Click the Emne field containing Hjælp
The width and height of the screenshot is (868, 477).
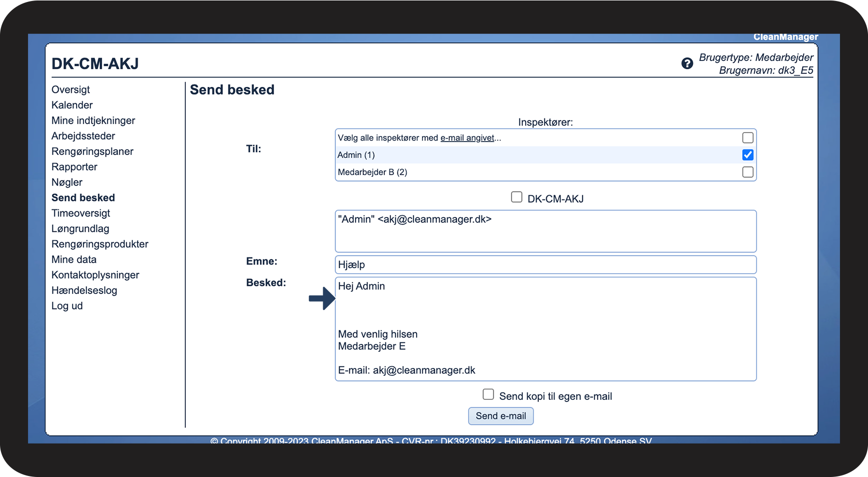click(x=546, y=265)
